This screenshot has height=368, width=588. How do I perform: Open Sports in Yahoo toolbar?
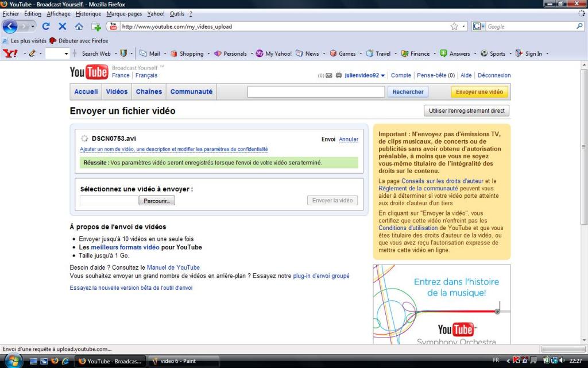coord(493,53)
